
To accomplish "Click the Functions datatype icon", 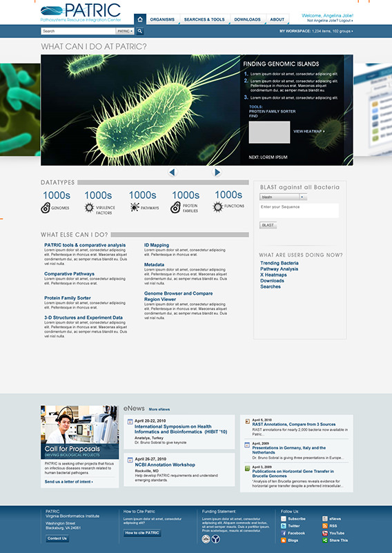I will click(218, 207).
